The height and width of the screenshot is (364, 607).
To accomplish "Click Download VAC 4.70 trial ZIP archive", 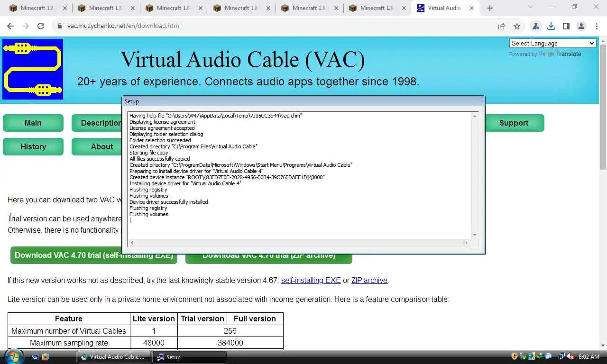I will click(269, 258).
